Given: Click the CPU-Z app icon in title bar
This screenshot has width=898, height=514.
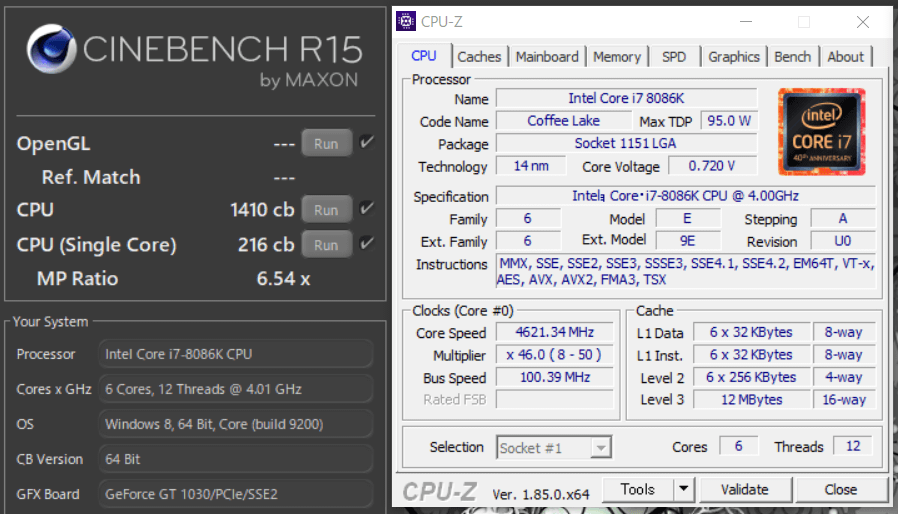Looking at the screenshot, I should point(406,21).
